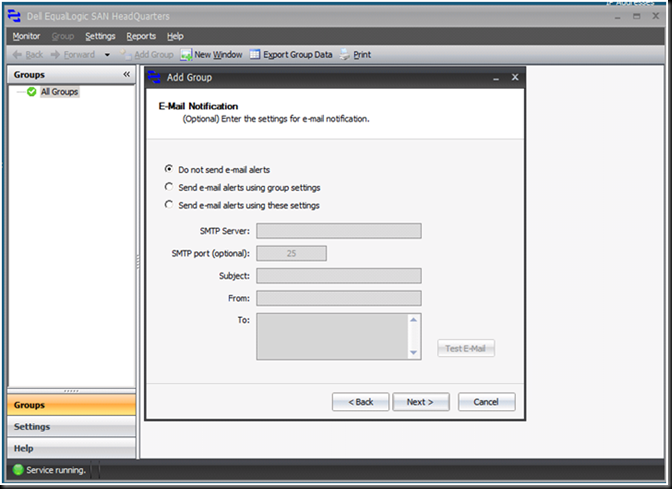Click the Subject input field
This screenshot has width=672, height=489.
point(339,276)
